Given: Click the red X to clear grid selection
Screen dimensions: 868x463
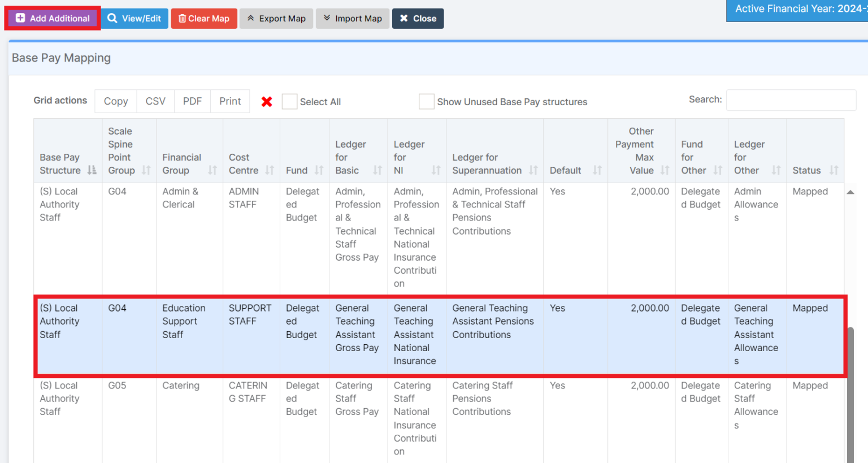Looking at the screenshot, I should [x=265, y=101].
